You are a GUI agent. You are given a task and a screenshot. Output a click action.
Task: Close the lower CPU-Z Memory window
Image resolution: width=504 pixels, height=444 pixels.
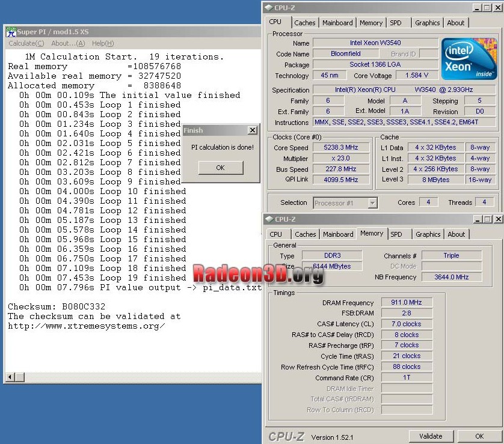[498, 219]
